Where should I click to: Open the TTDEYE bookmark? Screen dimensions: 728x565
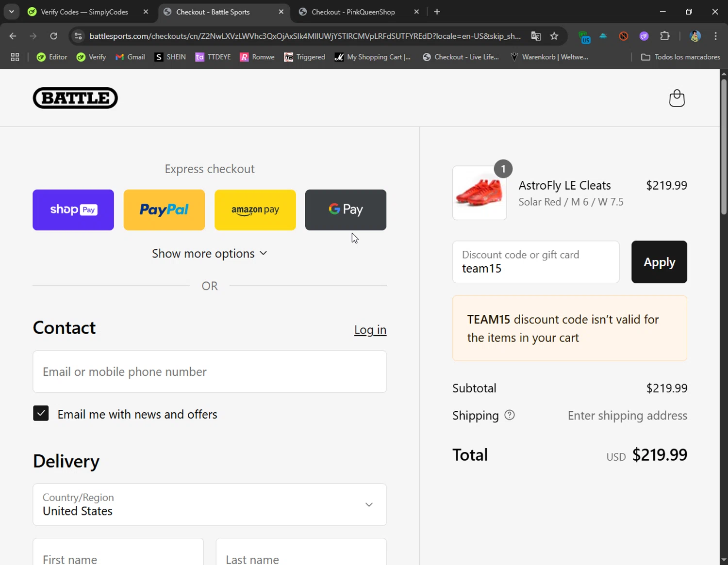pyautogui.click(x=213, y=57)
